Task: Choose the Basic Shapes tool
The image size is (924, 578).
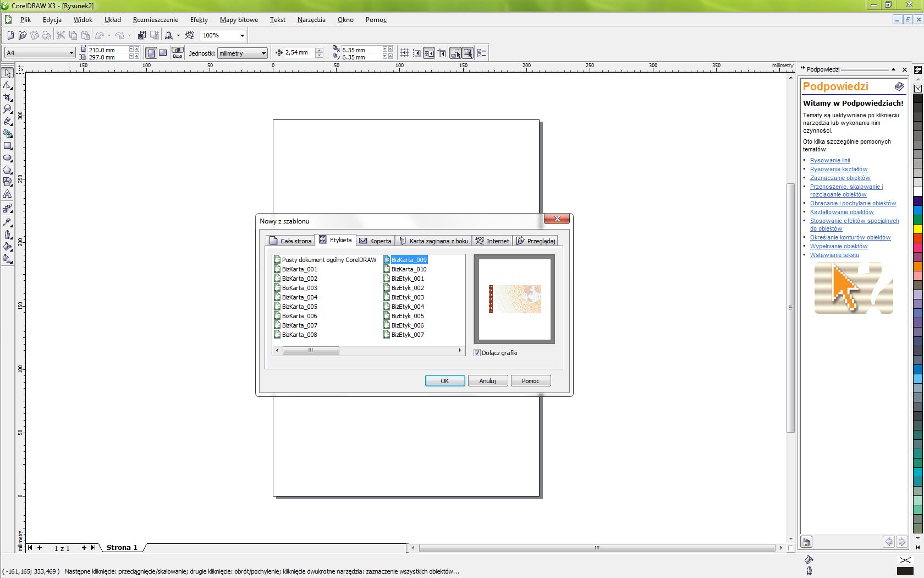Action: coord(8,182)
